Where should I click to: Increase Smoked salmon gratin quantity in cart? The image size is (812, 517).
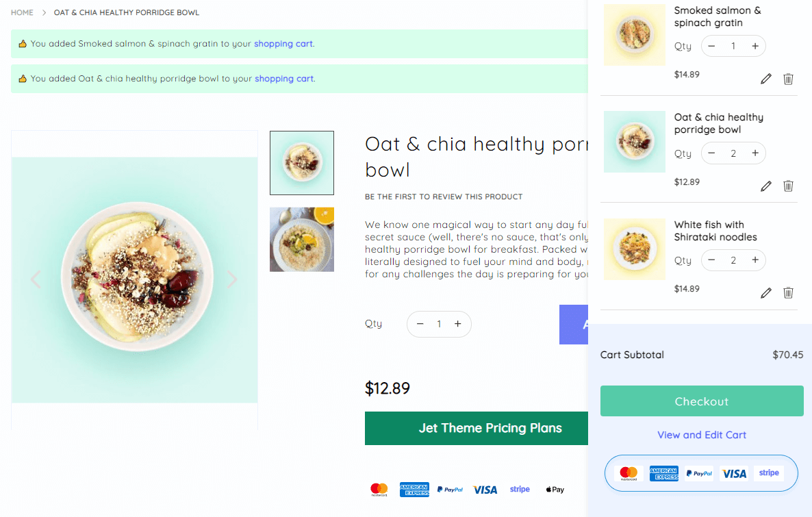click(x=755, y=46)
